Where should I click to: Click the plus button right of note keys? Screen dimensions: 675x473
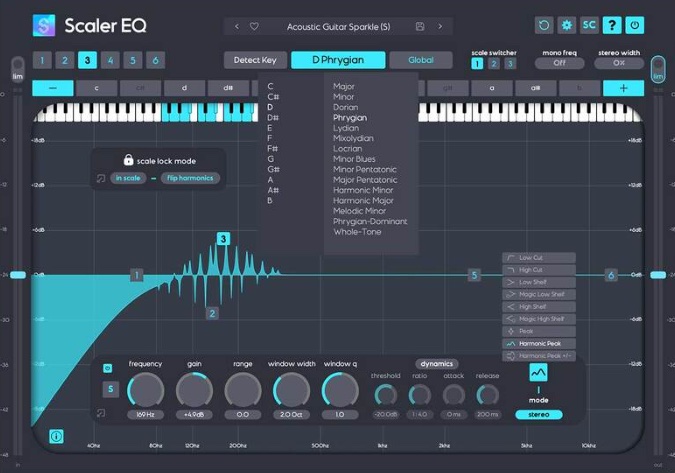[623, 88]
